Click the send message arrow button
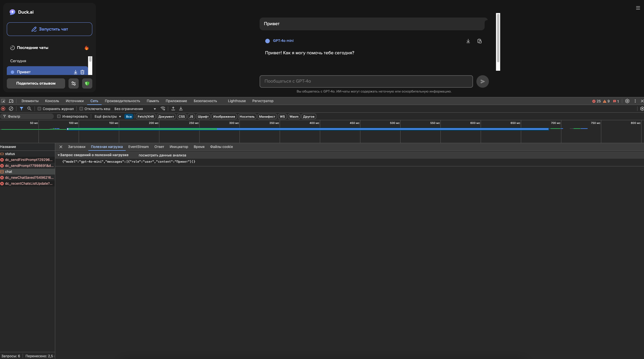 (x=483, y=81)
